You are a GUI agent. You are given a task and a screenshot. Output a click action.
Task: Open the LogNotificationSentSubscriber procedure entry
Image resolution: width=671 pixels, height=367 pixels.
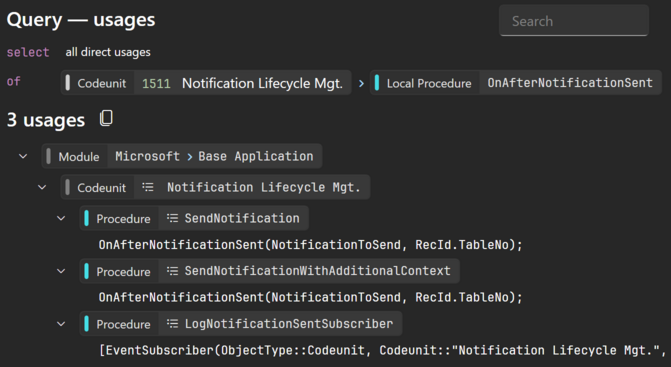[241, 324]
